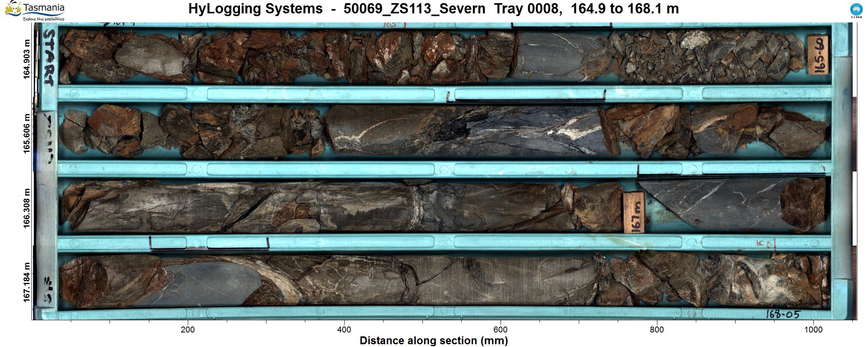Click the handwritten START marking on tray
The image size is (868, 347).
tap(49, 57)
